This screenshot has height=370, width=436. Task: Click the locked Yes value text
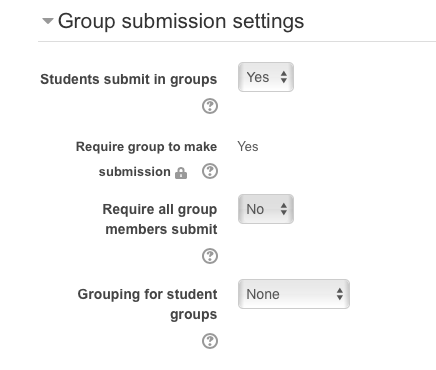click(248, 147)
